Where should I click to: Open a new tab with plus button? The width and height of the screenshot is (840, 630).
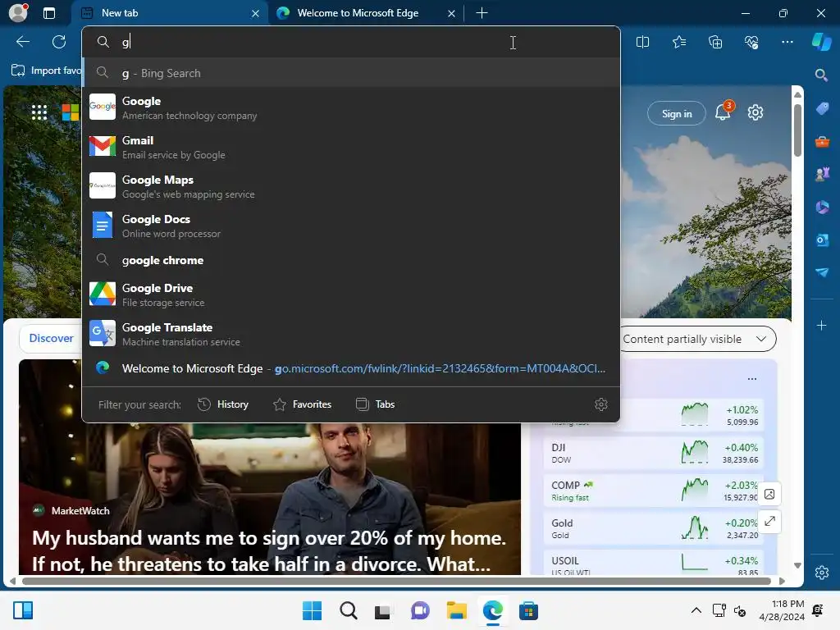[x=482, y=13]
